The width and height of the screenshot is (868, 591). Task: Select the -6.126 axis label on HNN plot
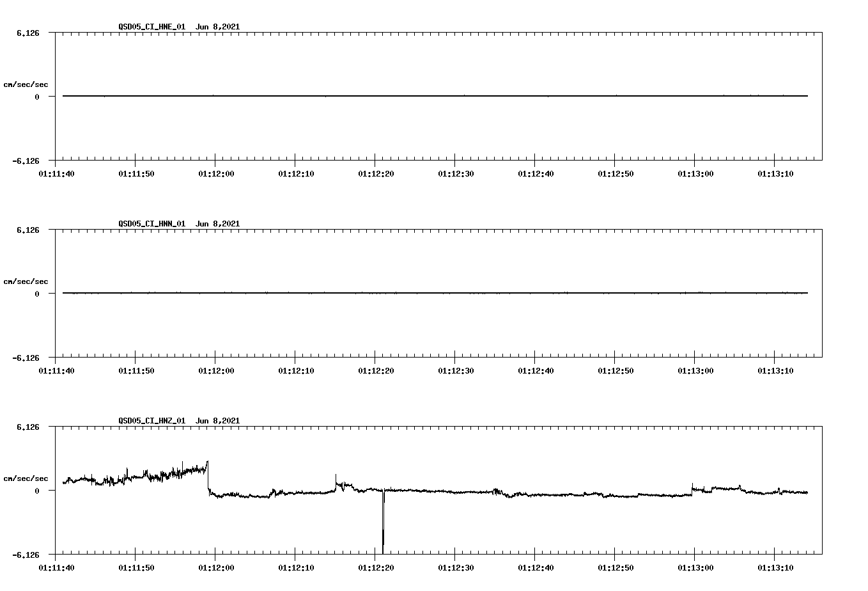pos(26,358)
